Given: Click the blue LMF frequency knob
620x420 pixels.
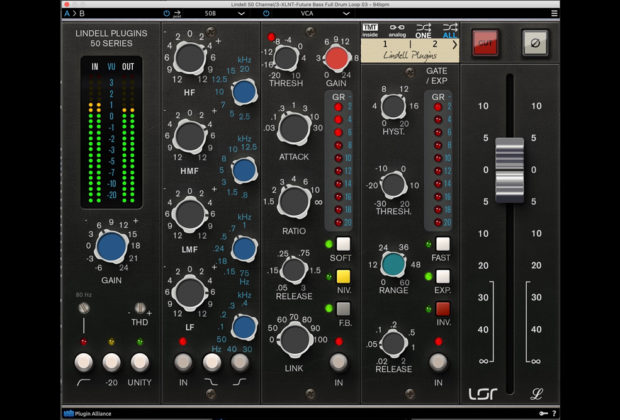Looking at the screenshot, I should pos(244,249).
